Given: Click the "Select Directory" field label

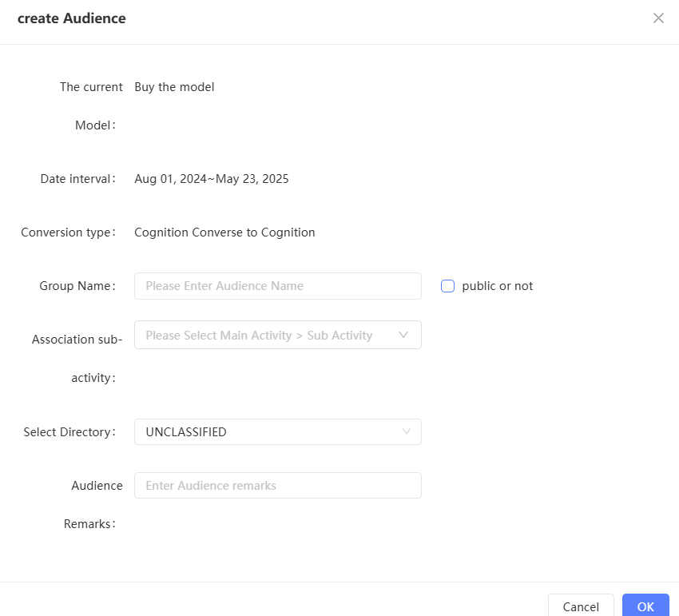Looking at the screenshot, I should pos(69,432).
